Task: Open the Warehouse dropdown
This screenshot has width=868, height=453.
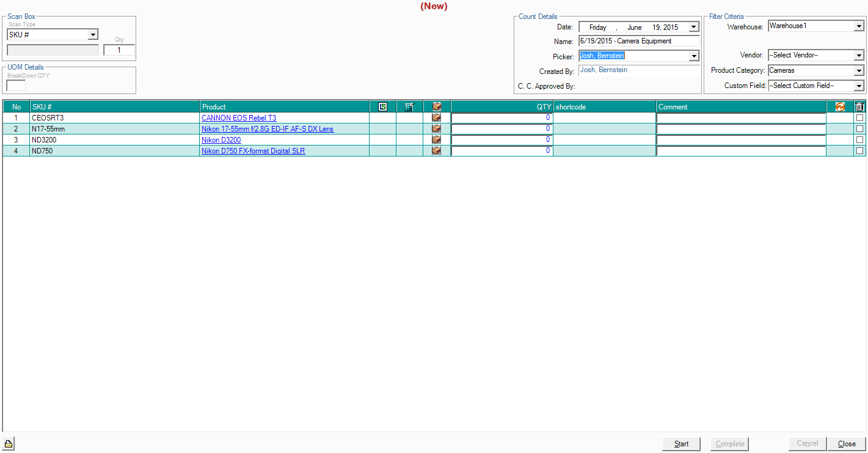Action: point(859,26)
